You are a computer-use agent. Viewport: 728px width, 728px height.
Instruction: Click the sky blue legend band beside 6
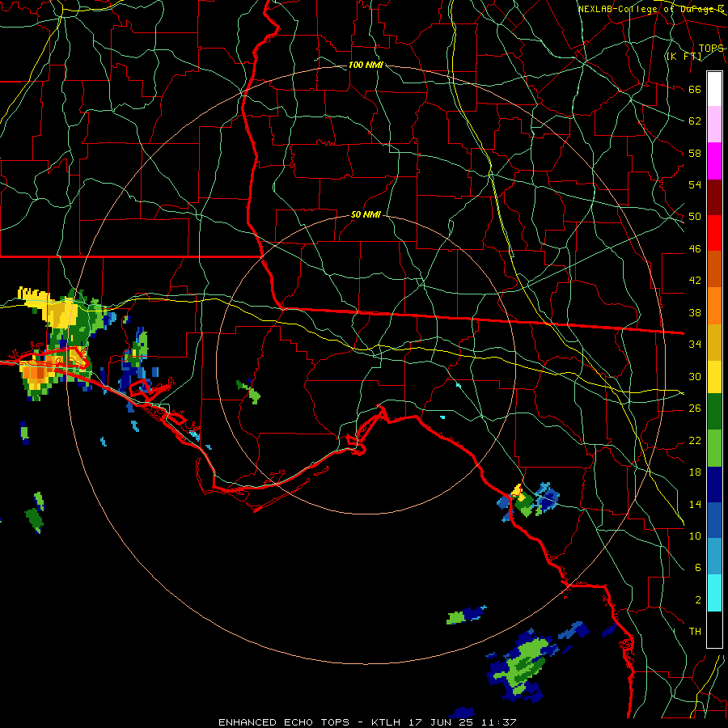pyautogui.click(x=714, y=557)
